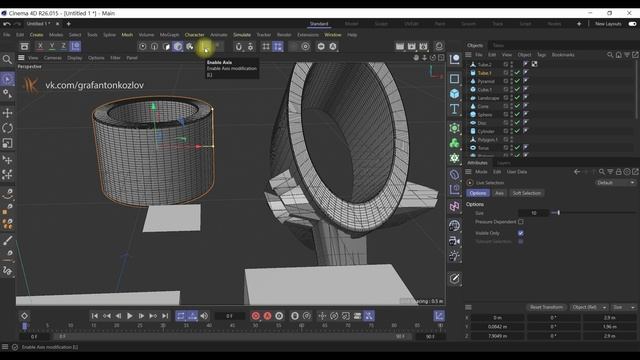Toggle the loop playback mode button
Screen dimensions: 640x360
point(181,316)
